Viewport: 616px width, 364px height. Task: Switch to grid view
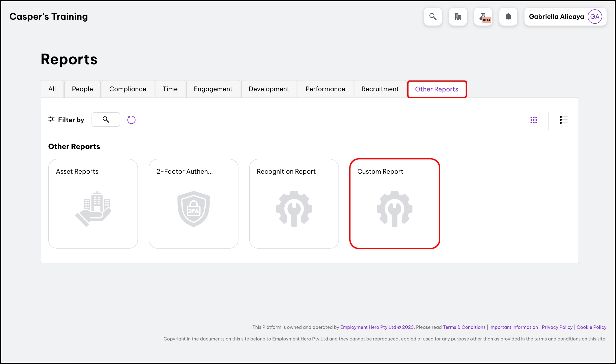(533, 120)
